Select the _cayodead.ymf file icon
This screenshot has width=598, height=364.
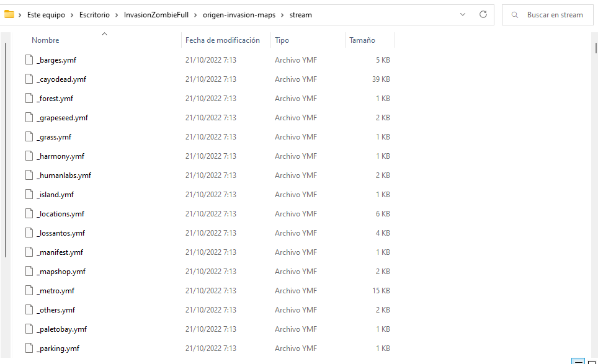click(29, 79)
